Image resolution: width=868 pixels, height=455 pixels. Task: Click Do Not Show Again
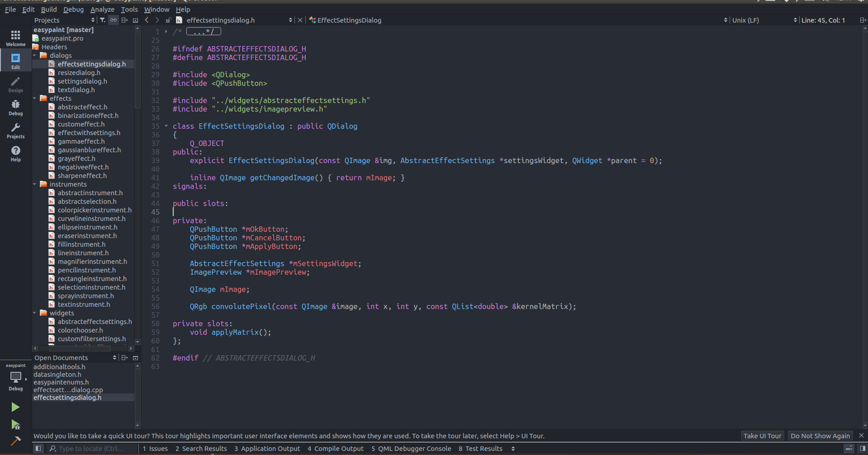click(820, 436)
